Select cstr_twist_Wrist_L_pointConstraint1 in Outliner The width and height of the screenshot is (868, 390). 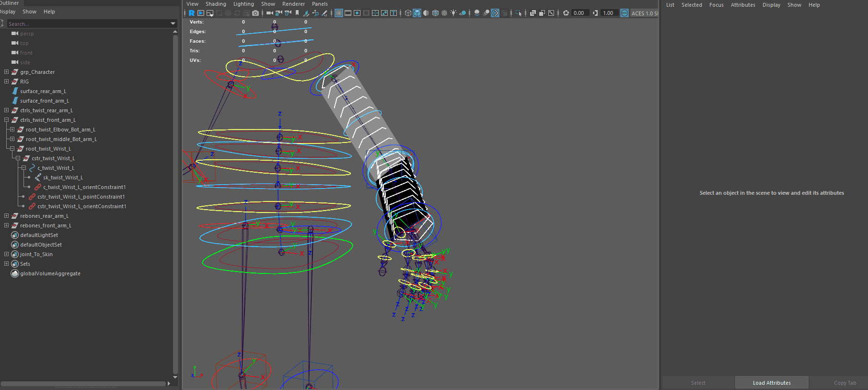(81, 197)
